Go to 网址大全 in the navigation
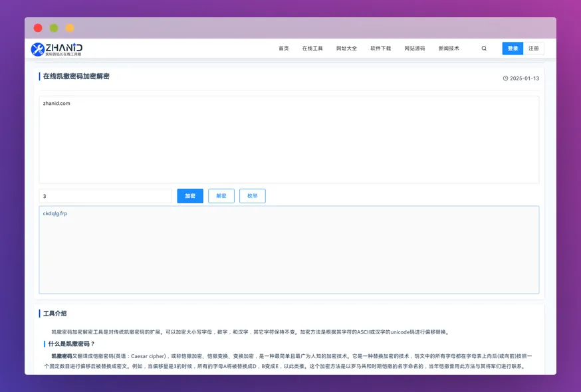Image resolution: width=581 pixels, height=392 pixels. coord(346,48)
